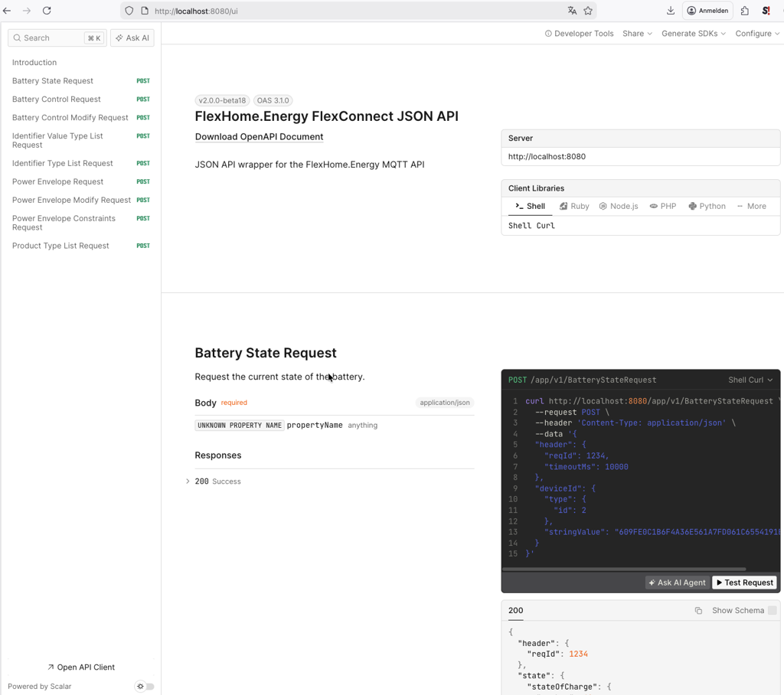
Task: Expand the 200 Success response
Action: click(x=214, y=481)
